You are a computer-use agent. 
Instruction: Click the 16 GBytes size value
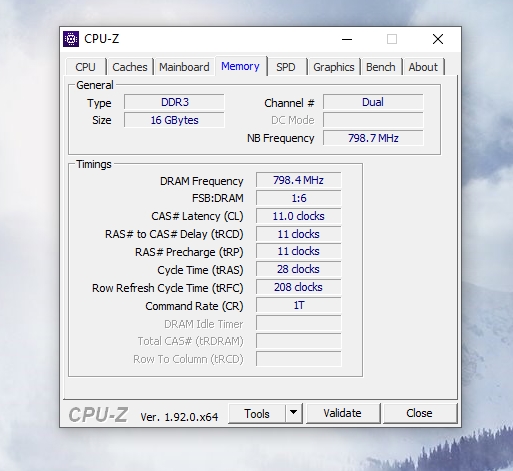tap(174, 120)
